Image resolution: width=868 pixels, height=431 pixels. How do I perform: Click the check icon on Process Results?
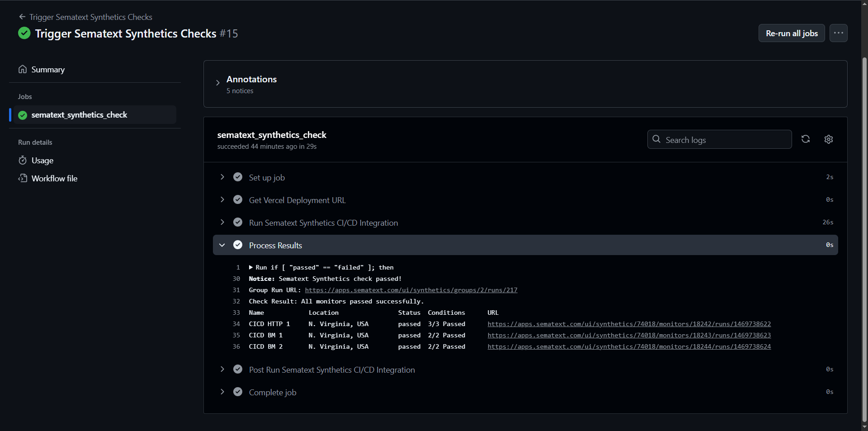click(x=238, y=245)
